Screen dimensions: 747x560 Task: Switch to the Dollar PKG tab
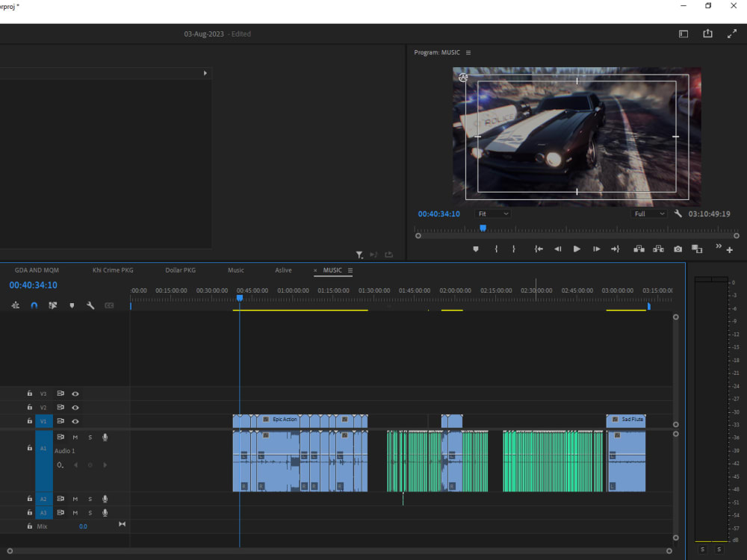point(180,270)
